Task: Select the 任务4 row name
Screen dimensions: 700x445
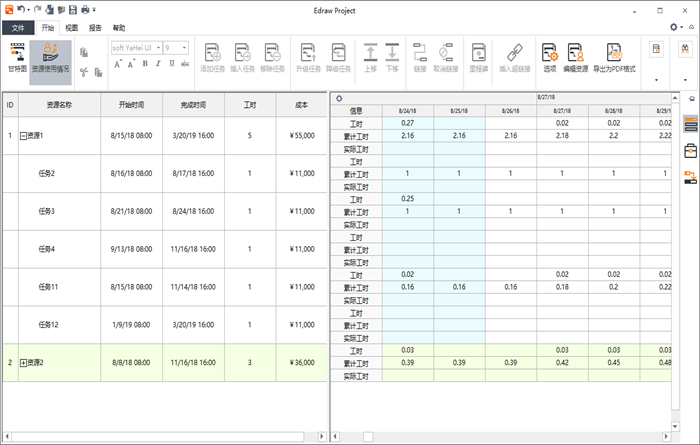Action: (x=46, y=249)
